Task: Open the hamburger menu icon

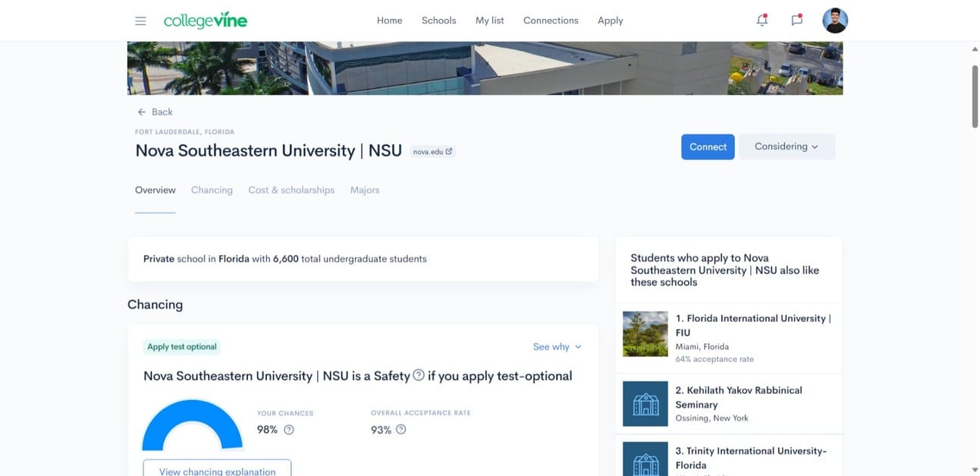Action: pyautogui.click(x=140, y=20)
